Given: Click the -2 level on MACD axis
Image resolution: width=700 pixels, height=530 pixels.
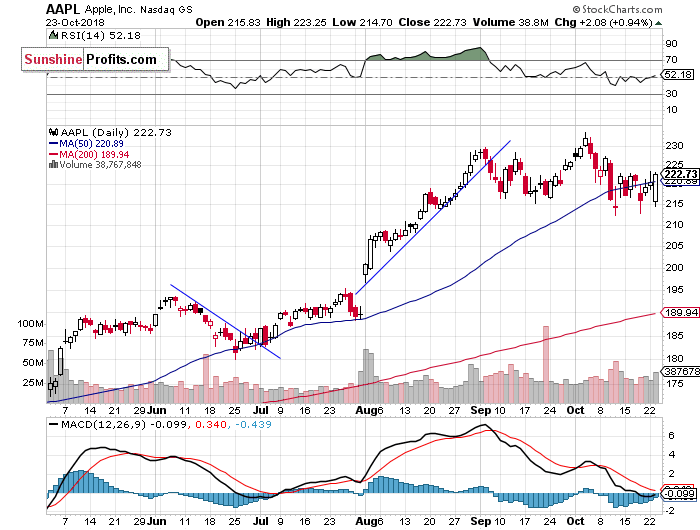Looking at the screenshot, I should pyautogui.click(x=669, y=511).
